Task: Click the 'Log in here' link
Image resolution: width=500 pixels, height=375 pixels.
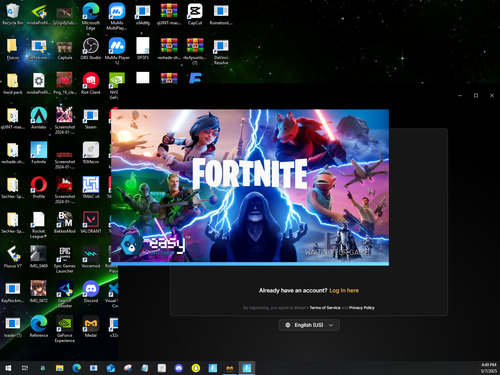Action: coord(344,291)
